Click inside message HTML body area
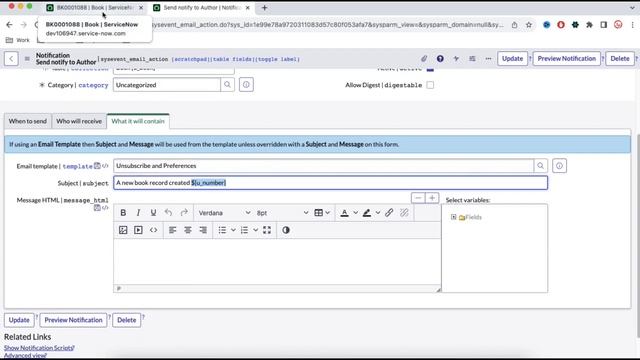This screenshot has height=360, width=640. click(277, 262)
